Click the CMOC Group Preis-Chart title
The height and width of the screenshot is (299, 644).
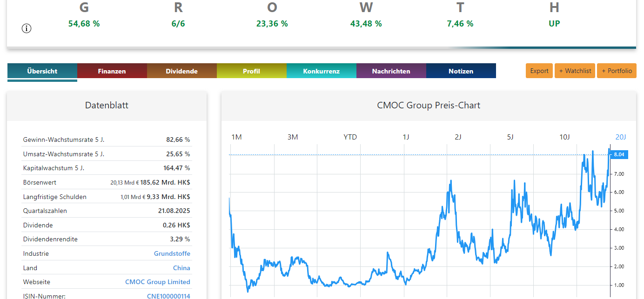pos(429,106)
